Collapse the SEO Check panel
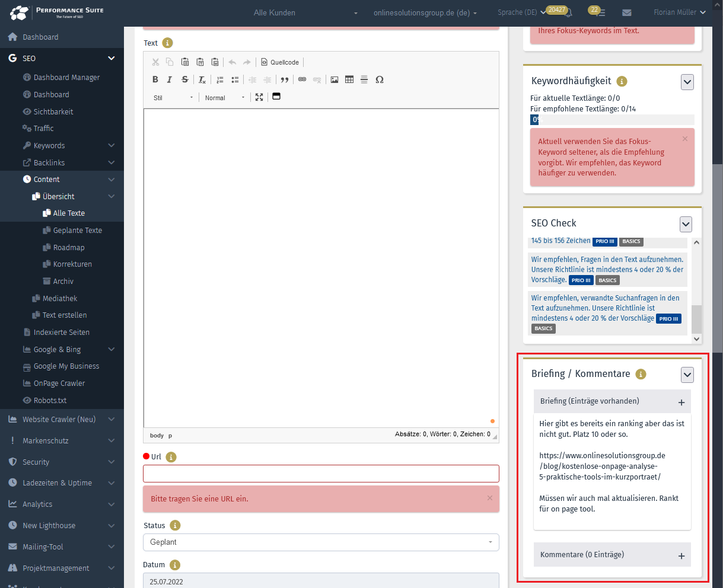723x588 pixels. pyautogui.click(x=686, y=224)
